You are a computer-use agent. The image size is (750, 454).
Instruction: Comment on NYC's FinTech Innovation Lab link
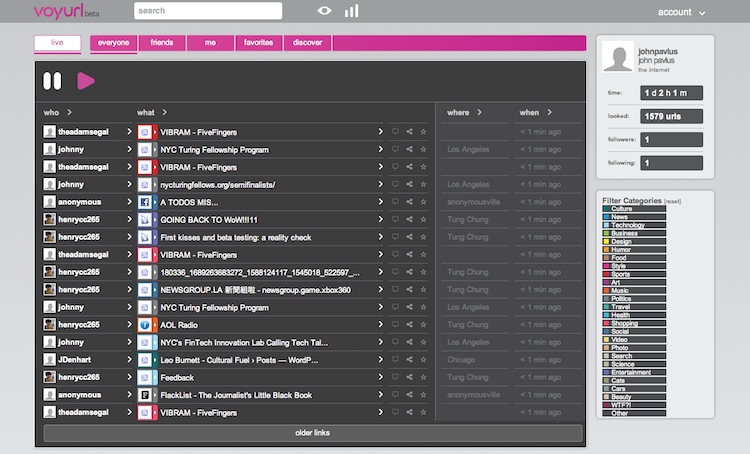395,342
